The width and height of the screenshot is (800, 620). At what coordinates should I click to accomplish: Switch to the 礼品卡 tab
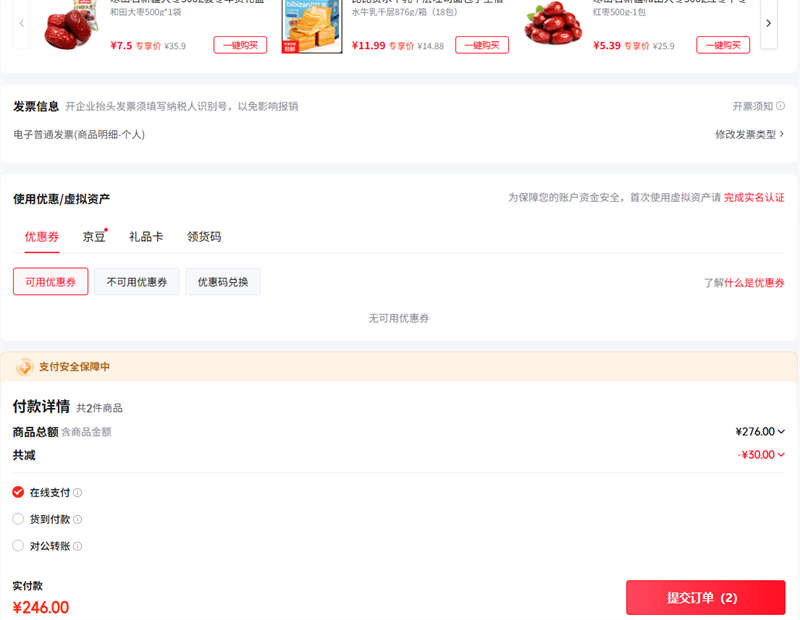(x=146, y=237)
